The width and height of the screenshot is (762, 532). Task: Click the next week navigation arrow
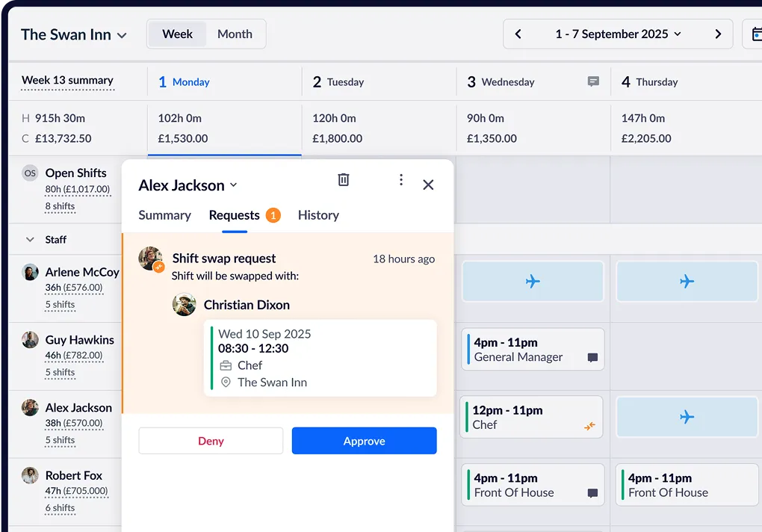[717, 34]
